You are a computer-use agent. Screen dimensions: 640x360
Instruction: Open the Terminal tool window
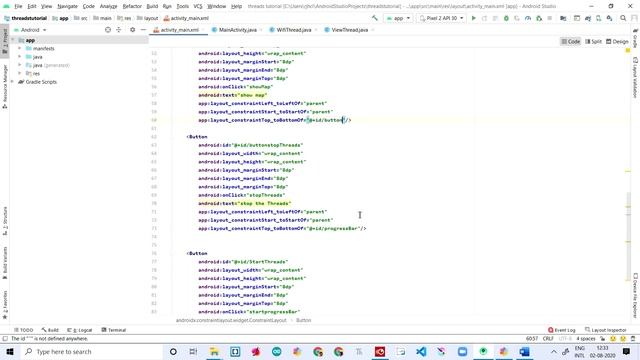[113, 330]
